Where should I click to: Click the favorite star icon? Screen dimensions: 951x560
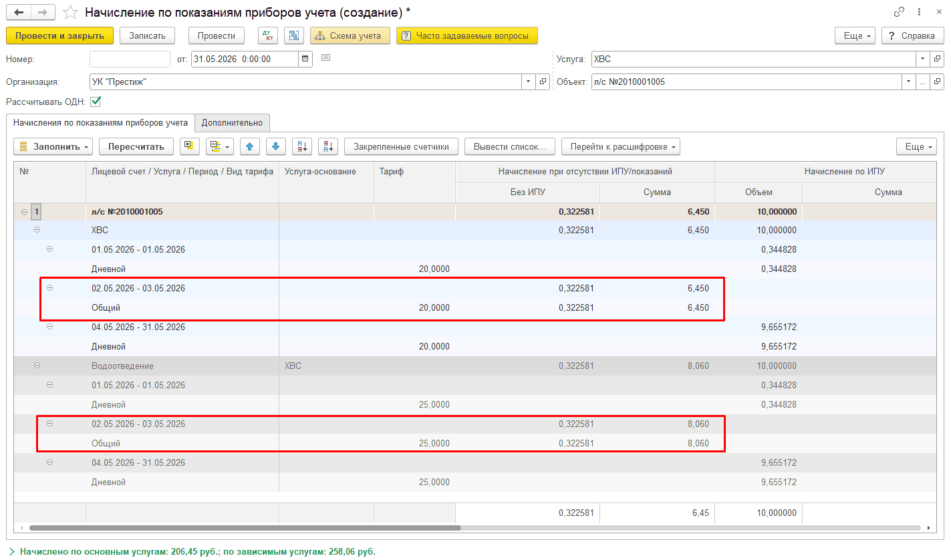pos(70,13)
